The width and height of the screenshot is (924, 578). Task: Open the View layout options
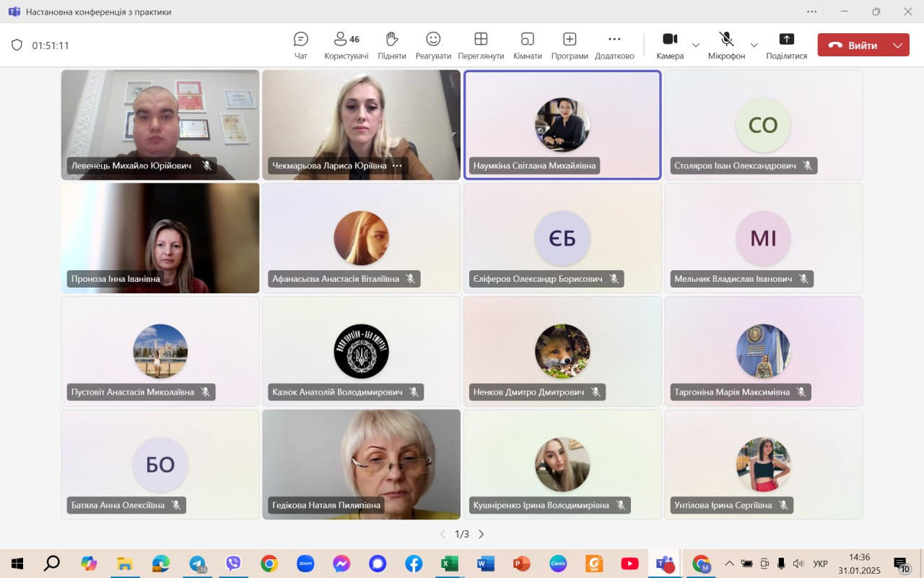tap(481, 45)
